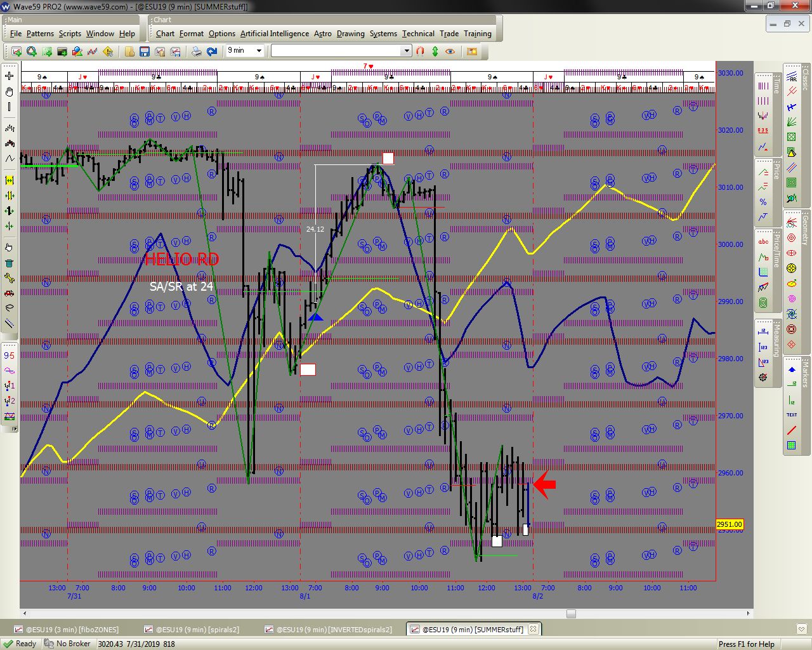Click the blue floppy disk save icon
This screenshot has height=650, width=812.
[x=145, y=51]
